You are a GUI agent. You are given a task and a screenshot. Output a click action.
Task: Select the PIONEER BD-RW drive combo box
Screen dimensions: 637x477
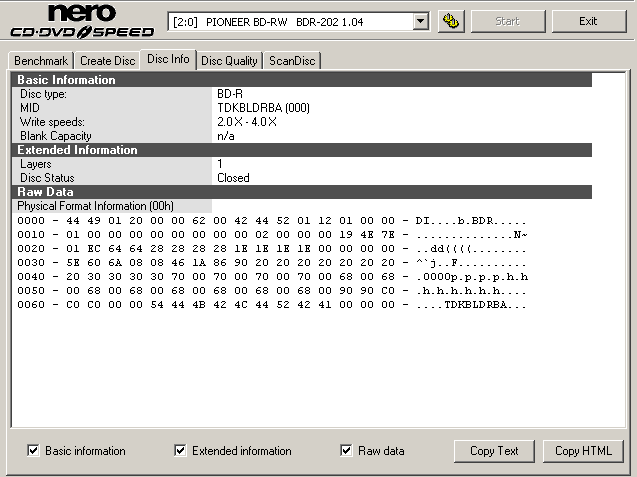tap(298, 22)
